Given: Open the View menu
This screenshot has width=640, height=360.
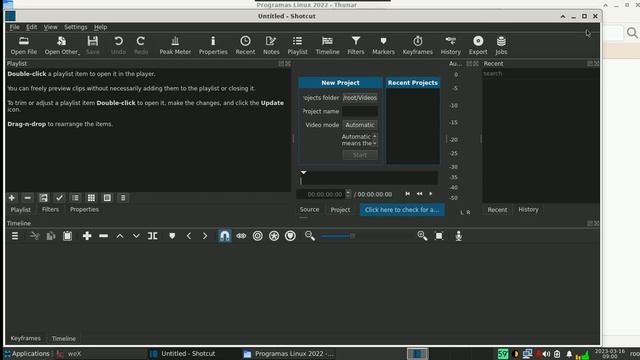Looking at the screenshot, I should coord(51,27).
